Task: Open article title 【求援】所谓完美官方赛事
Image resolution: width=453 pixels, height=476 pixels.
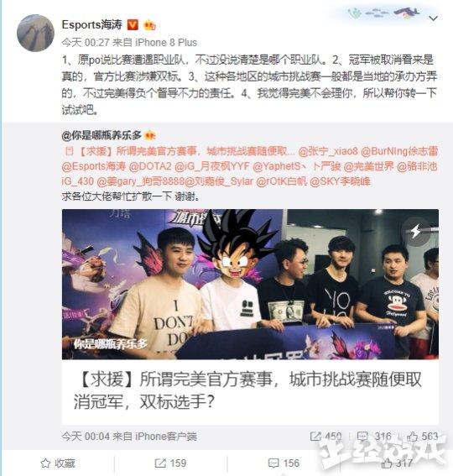Action: 247,391
